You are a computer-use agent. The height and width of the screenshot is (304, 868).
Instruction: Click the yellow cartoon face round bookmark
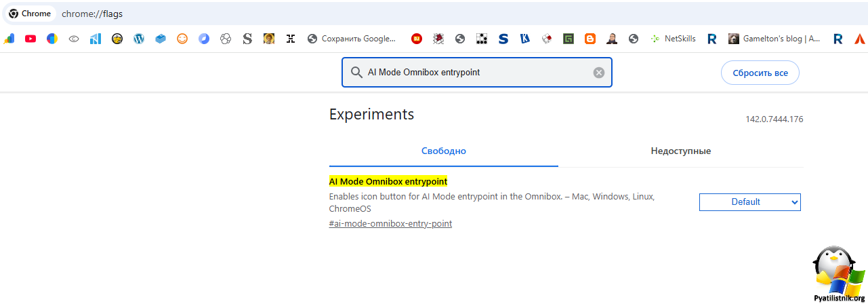117,39
